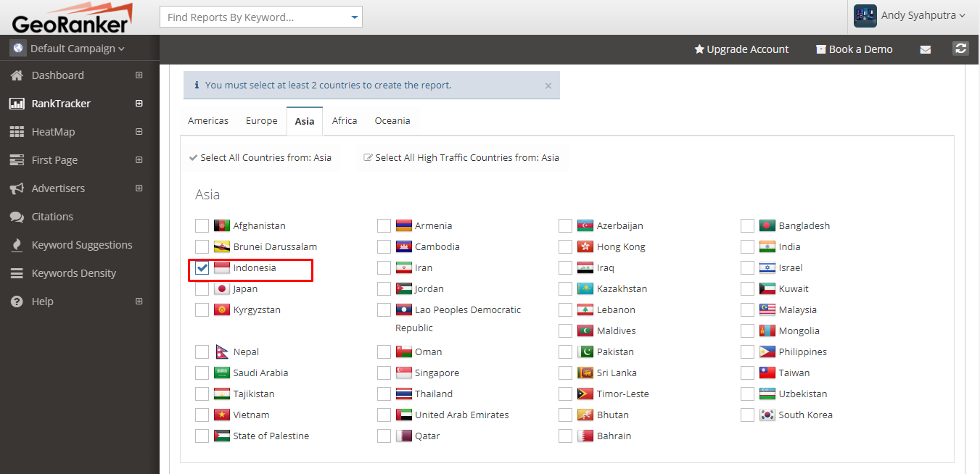Dismiss the two-countries alert message
Screen dimensions: 980x474
click(548, 86)
